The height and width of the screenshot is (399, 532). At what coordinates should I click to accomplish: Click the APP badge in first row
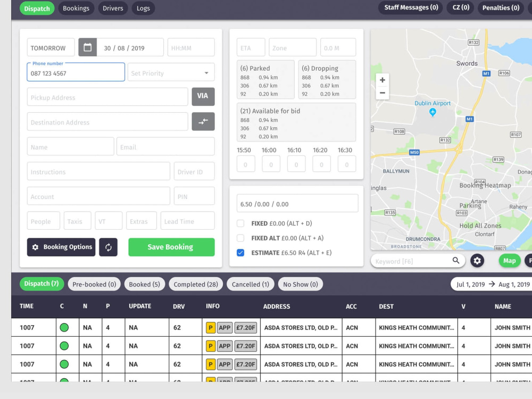[225, 328]
